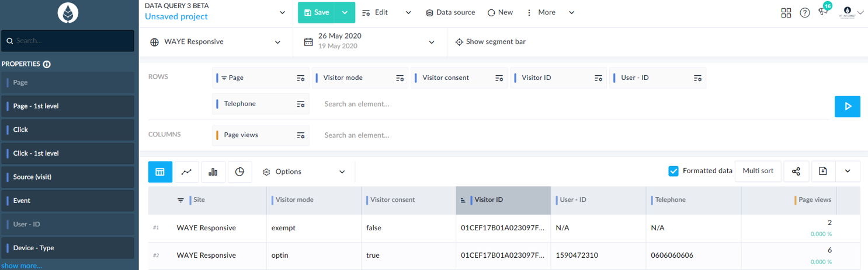The height and width of the screenshot is (270, 868).
Task: Open the Options dropdown
Action: (x=304, y=171)
